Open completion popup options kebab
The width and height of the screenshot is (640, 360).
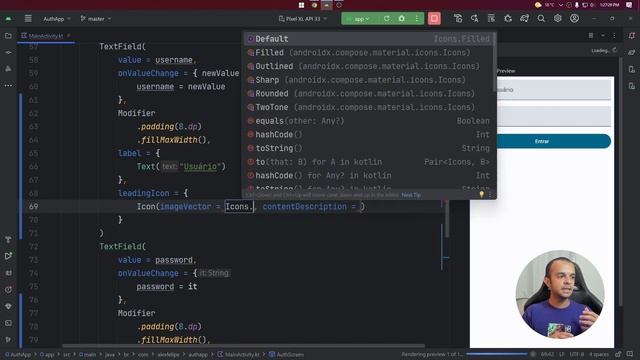click(x=490, y=195)
